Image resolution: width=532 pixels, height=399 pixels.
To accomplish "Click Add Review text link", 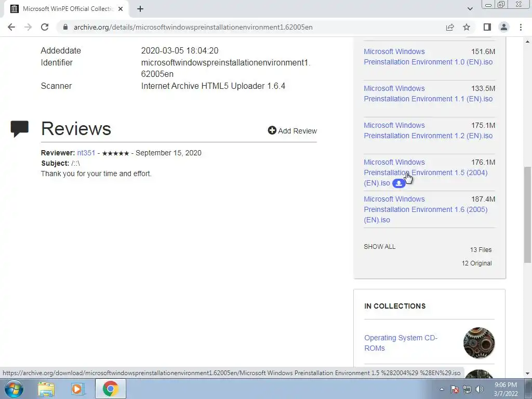I will [297, 131].
